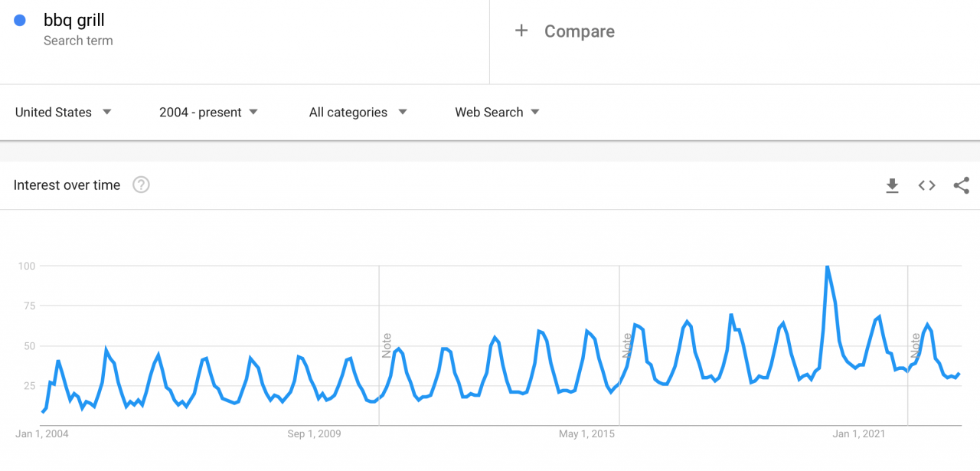Screen dimensions: 980x471
Task: Click the 'Search term' label under bbq grill
Action: [x=78, y=41]
